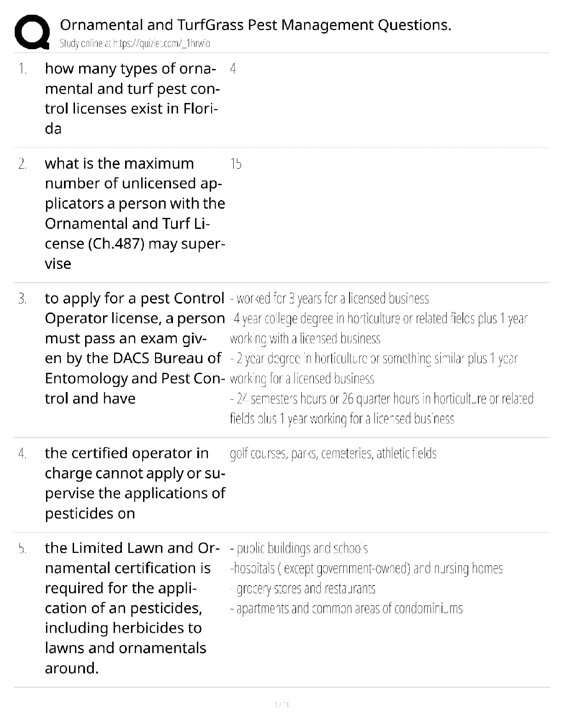Click the "golf courses, parks, cemeteries" answer
Viewport: 563px width, 728px height.
coord(333,454)
